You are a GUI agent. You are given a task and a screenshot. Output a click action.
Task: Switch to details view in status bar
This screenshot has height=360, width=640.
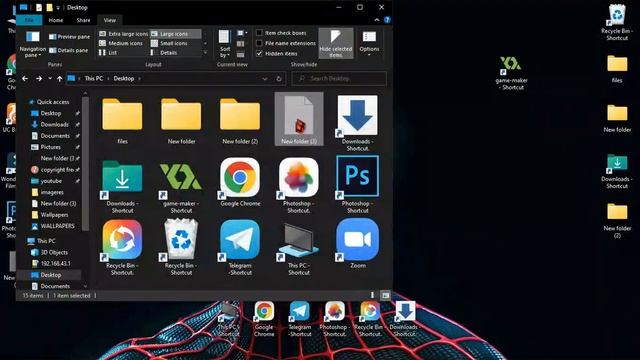[x=372, y=295]
